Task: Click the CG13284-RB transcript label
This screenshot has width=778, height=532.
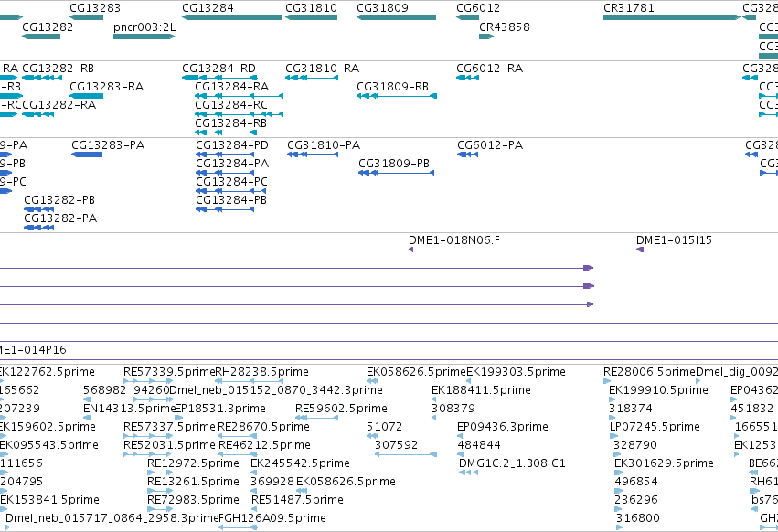Action: (x=230, y=123)
